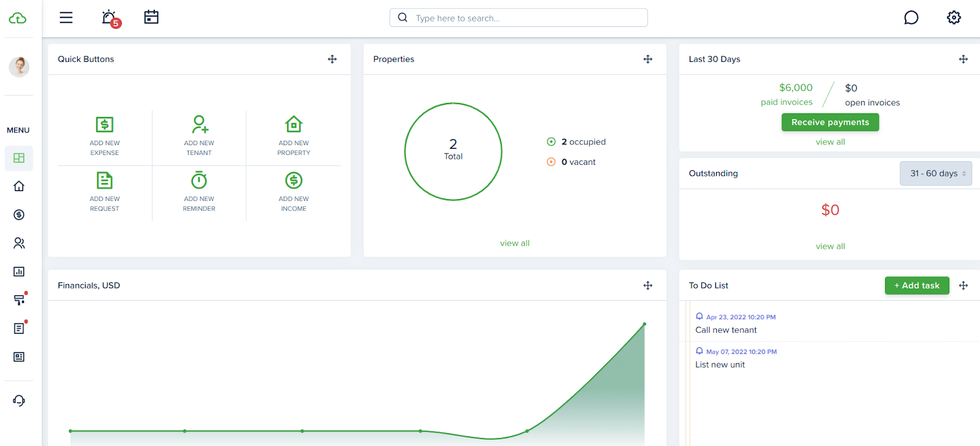
Task: Click Add New Income quick button
Action: pos(294,192)
